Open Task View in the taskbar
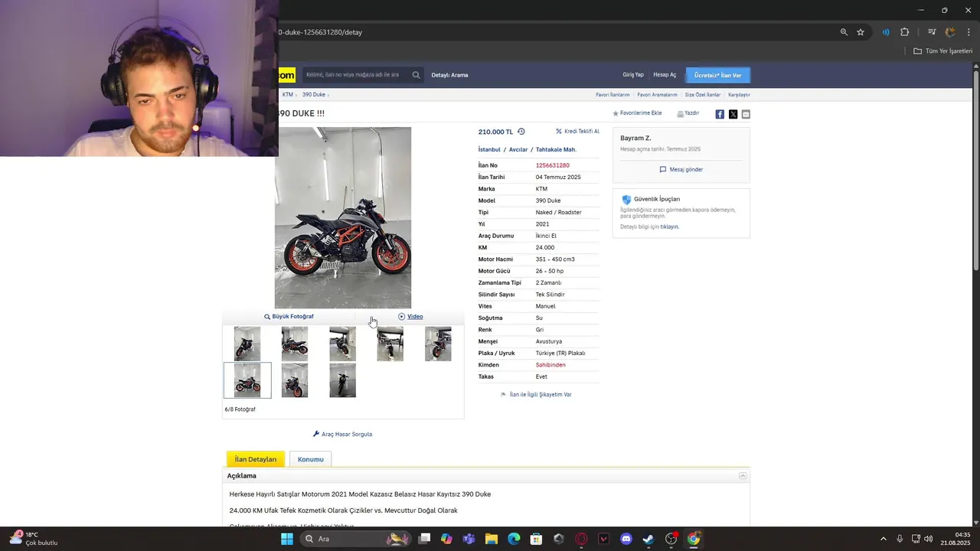This screenshot has height=551, width=980. coord(424,539)
